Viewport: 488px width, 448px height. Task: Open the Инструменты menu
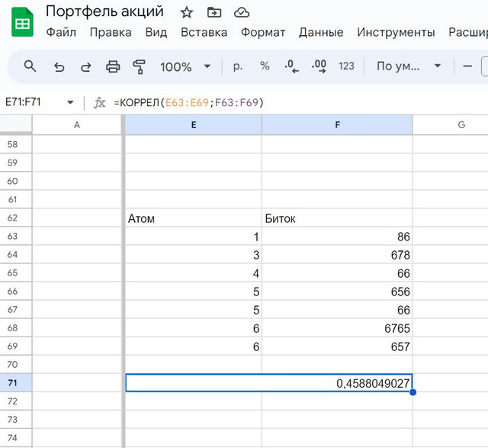coord(396,32)
